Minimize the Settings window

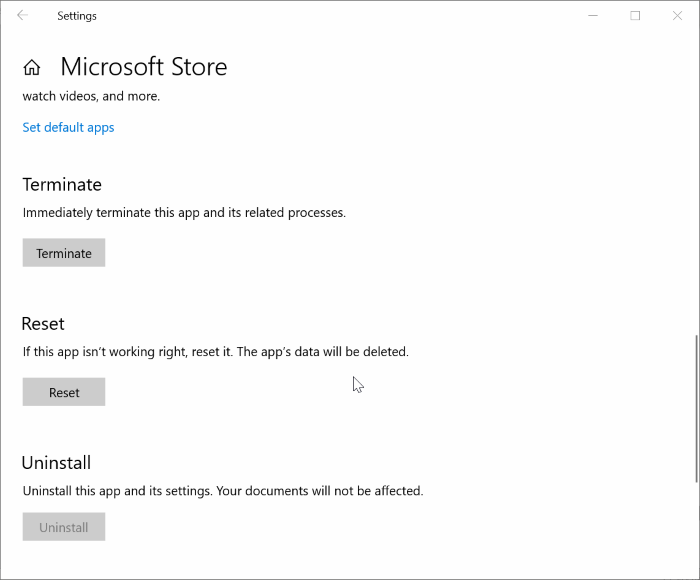pyautogui.click(x=593, y=16)
